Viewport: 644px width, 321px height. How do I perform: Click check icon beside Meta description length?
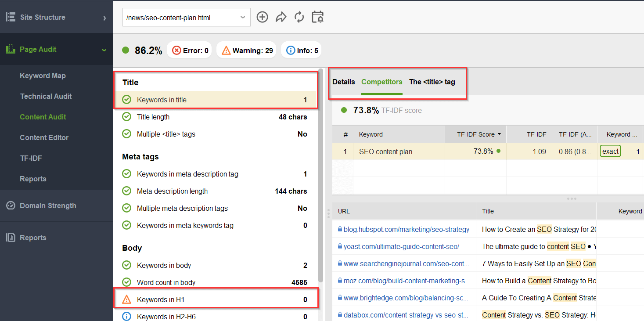pos(126,191)
